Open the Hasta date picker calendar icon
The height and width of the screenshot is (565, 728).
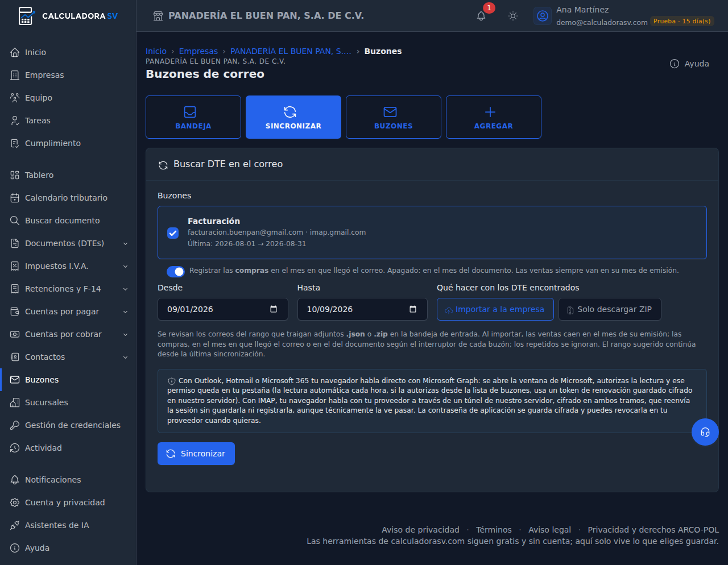pyautogui.click(x=413, y=309)
